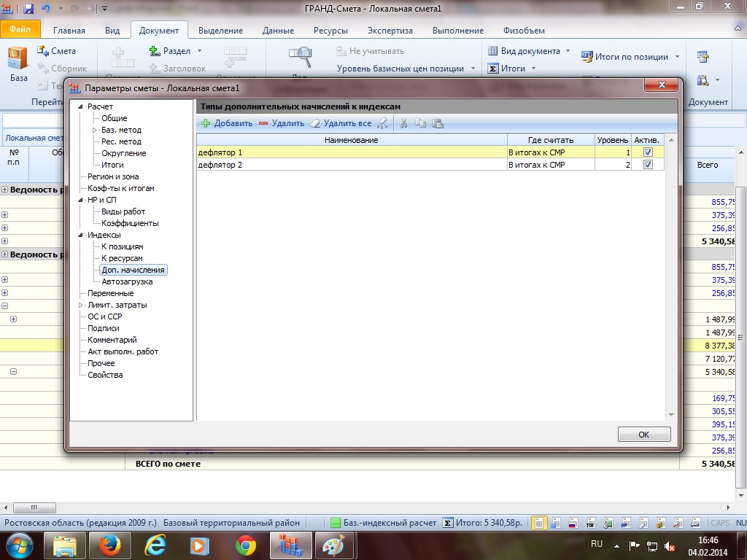Select the Подписи tree item
747x560 pixels.
point(104,329)
